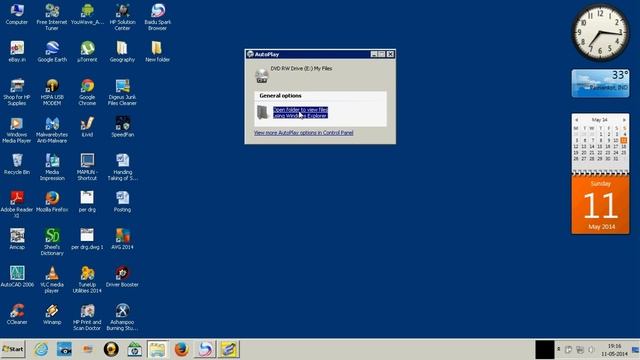Select the µTorrent desktop icon
This screenshot has width=640, height=360.
click(x=87, y=51)
